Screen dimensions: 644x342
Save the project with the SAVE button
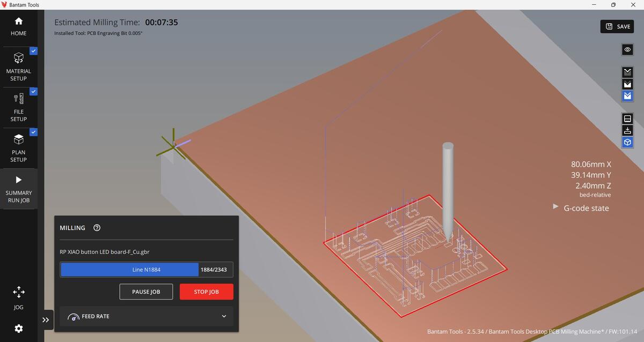coord(617,26)
